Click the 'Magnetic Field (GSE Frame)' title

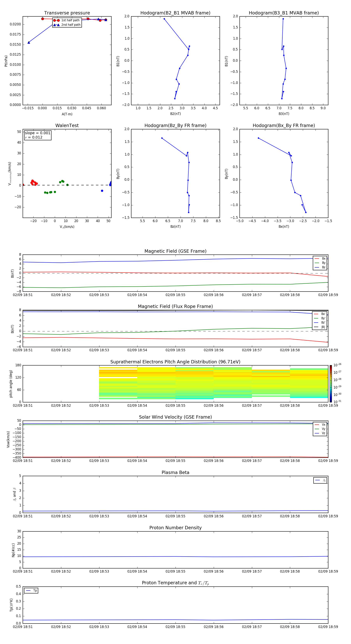pos(175,251)
